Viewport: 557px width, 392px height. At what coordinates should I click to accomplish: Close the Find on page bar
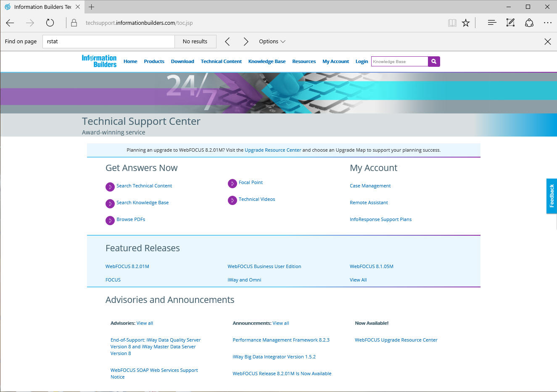click(x=548, y=42)
